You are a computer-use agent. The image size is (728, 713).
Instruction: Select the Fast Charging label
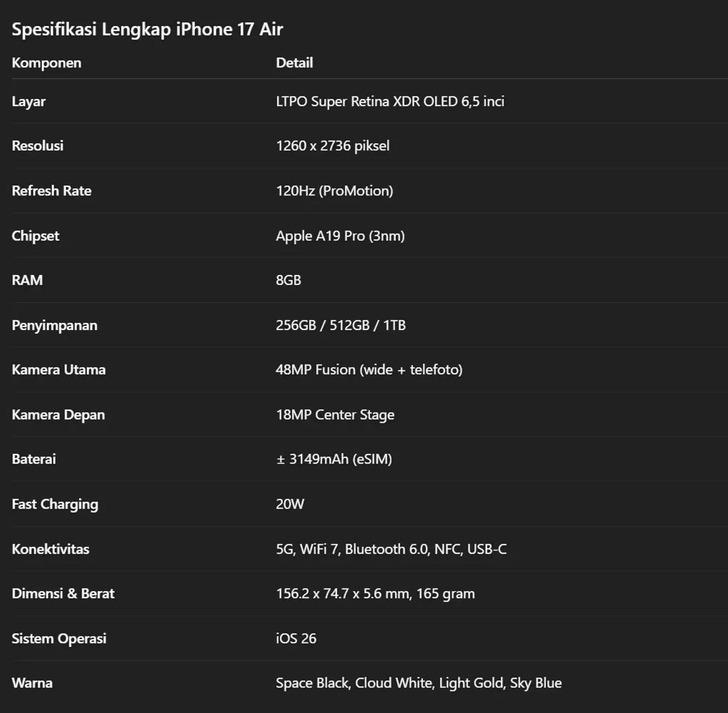click(x=55, y=504)
